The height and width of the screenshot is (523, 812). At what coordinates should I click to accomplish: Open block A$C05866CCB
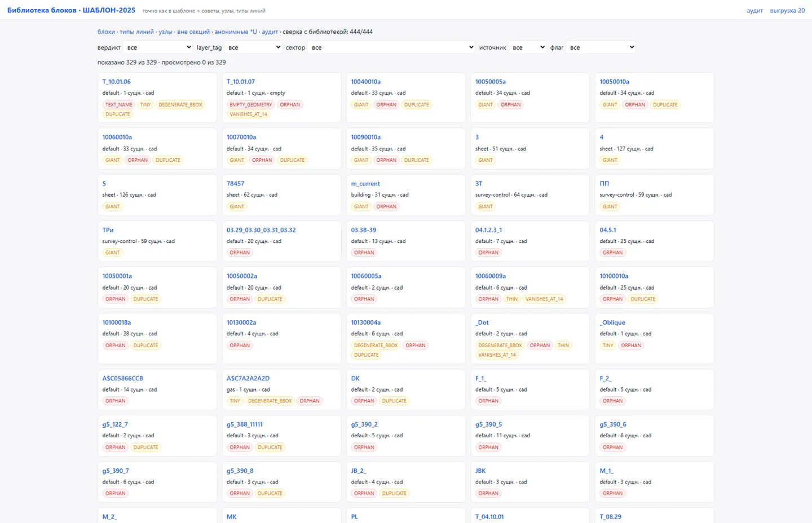pos(122,378)
